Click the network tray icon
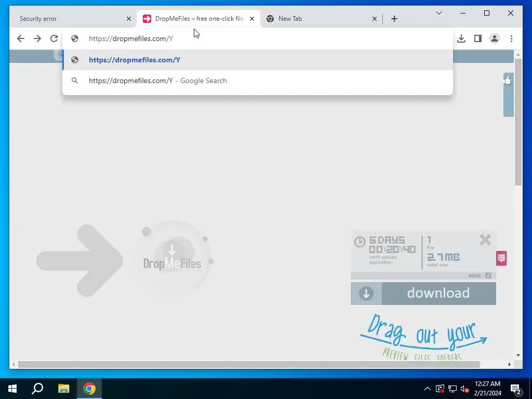 [x=453, y=389]
